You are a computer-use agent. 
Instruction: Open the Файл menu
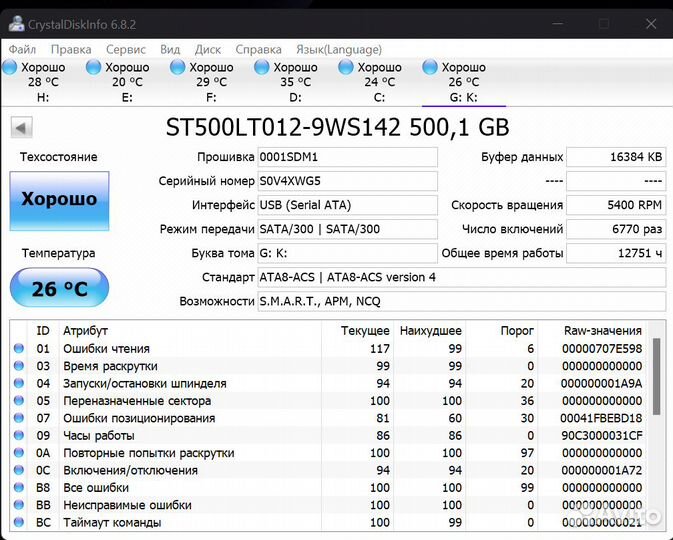click(x=22, y=50)
